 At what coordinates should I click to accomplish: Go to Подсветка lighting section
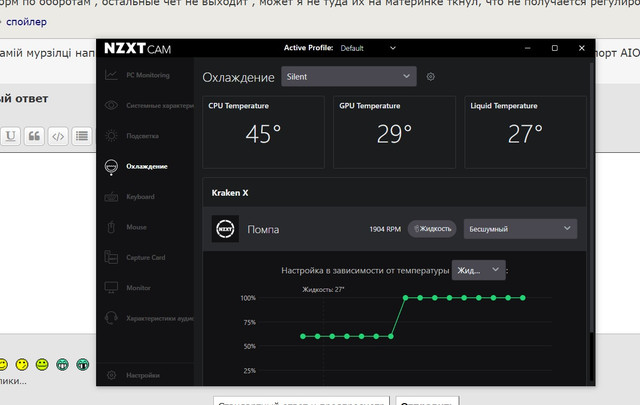click(x=131, y=136)
